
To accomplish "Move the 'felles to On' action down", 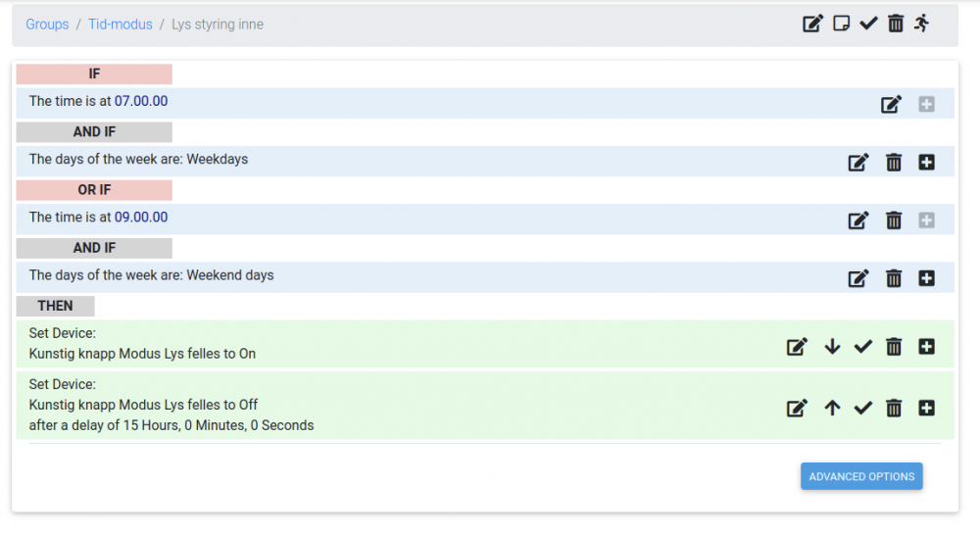I will [832, 346].
